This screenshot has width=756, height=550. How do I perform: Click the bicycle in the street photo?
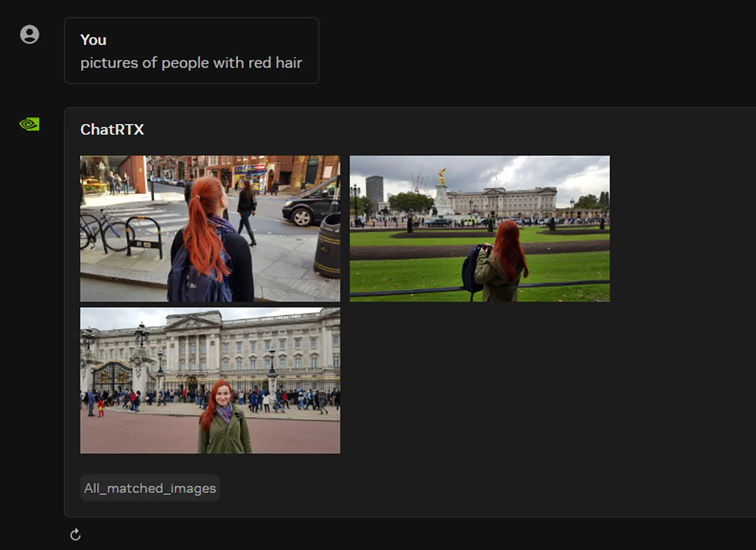point(102,230)
